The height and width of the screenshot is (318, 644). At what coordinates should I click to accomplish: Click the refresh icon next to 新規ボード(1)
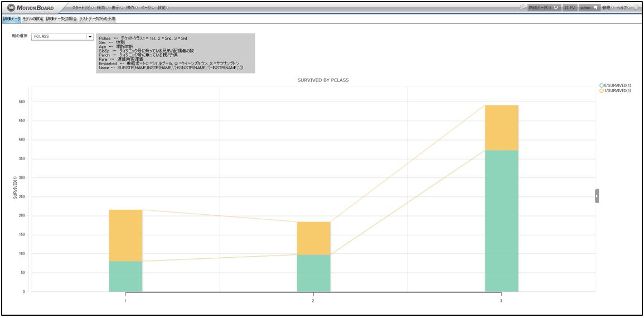[x=556, y=8]
